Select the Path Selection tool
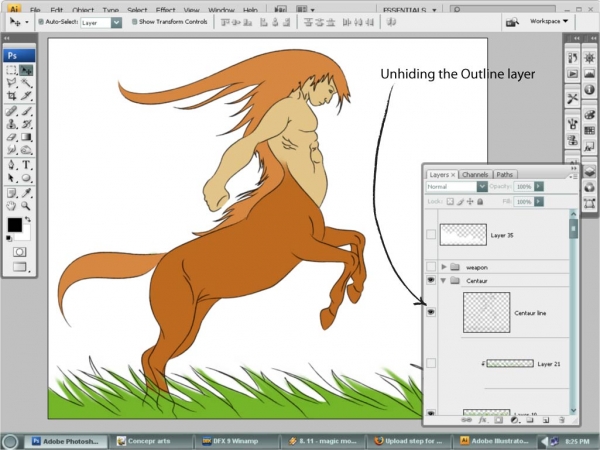 click(11, 178)
